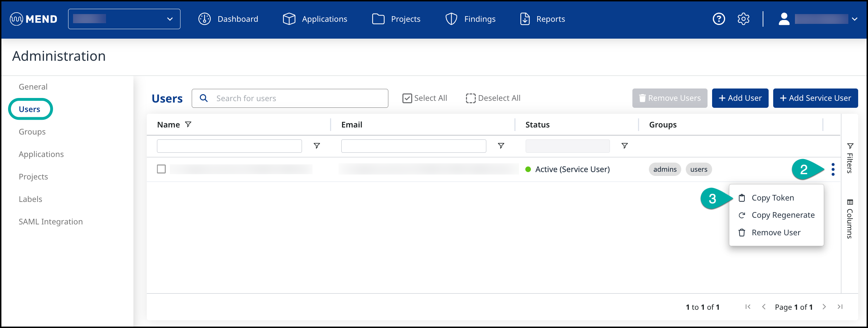Open Groups in the Administration sidebar
This screenshot has width=868, height=328.
point(32,132)
